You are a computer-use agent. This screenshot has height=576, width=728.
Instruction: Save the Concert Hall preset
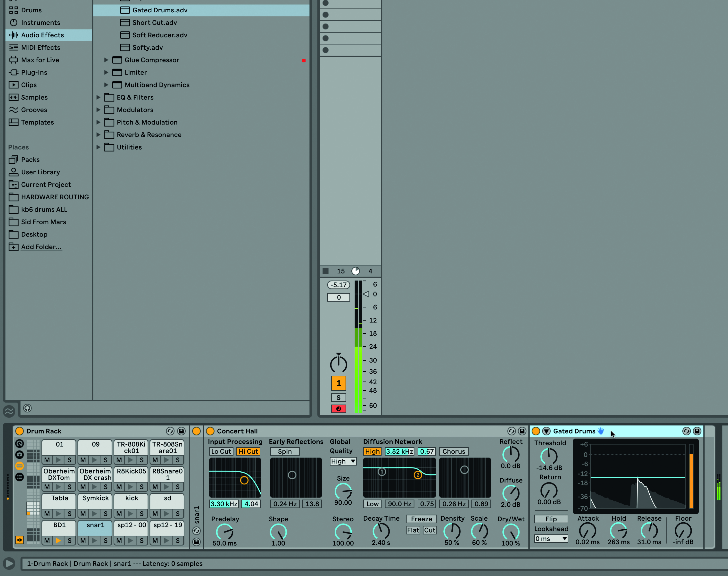click(522, 431)
